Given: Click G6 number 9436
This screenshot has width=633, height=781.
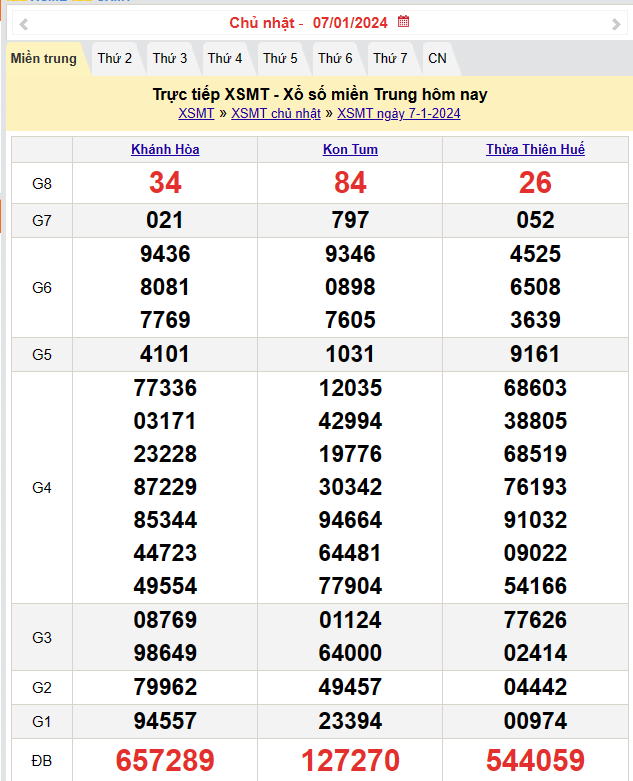Looking at the screenshot, I should coord(165,254).
